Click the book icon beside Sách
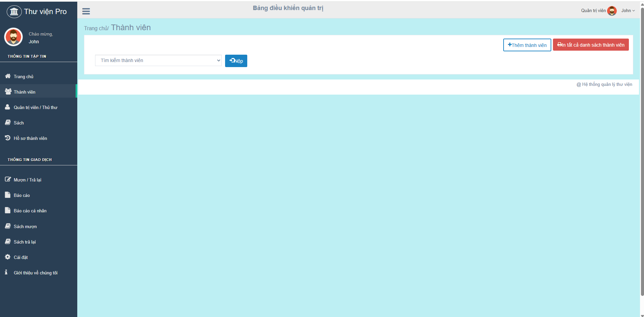This screenshot has height=317, width=644. 8,122
